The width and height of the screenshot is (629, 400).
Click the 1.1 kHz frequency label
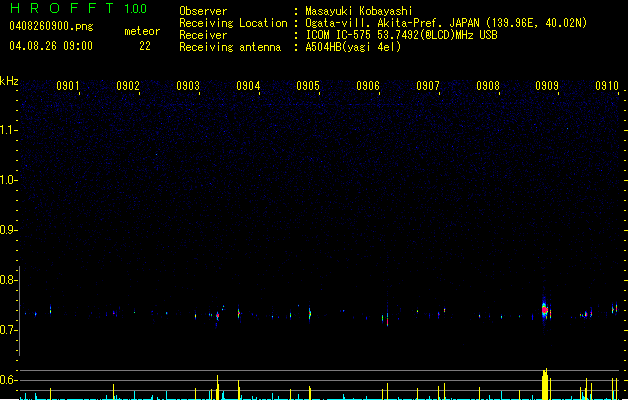click(8, 130)
